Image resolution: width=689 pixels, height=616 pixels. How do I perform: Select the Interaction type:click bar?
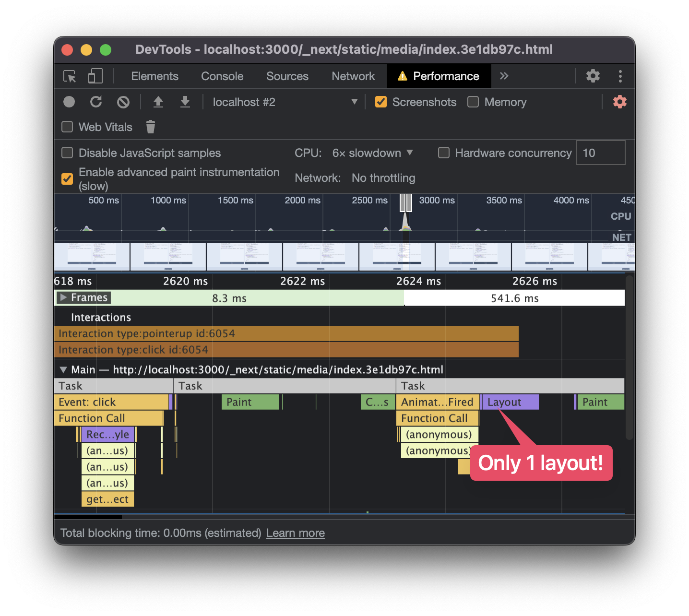point(286,350)
